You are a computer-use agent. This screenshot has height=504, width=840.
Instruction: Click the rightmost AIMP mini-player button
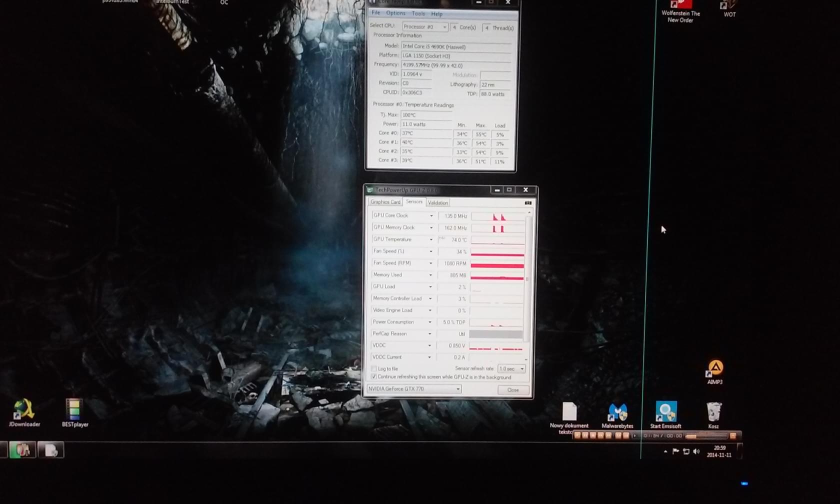[732, 435]
